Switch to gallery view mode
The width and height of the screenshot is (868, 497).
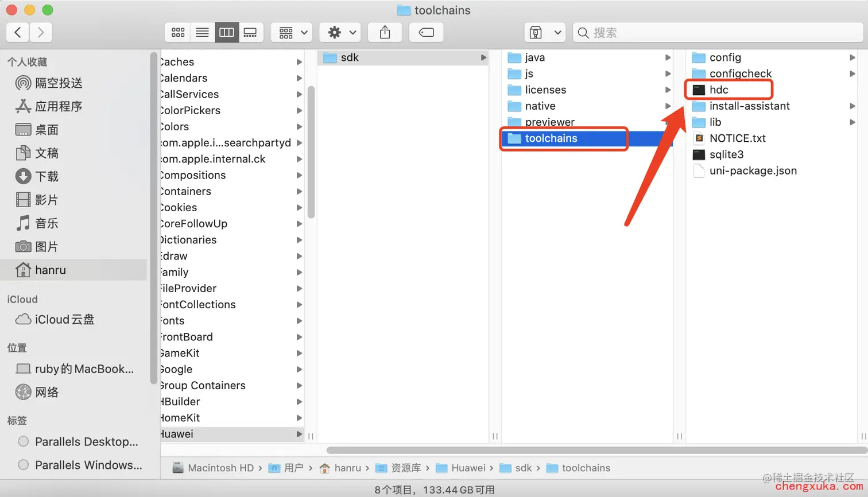click(x=250, y=32)
